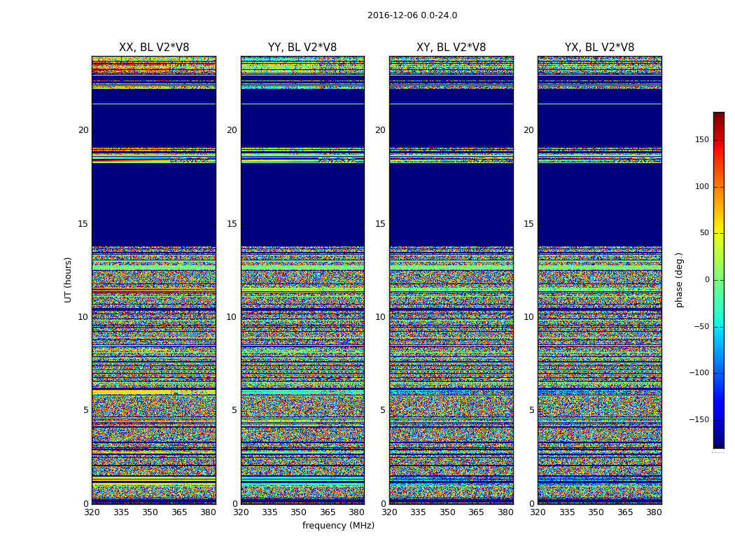The width and height of the screenshot is (735, 560).
Task: Click the 350 frequency tick under the YX panel
Action: coord(596,512)
